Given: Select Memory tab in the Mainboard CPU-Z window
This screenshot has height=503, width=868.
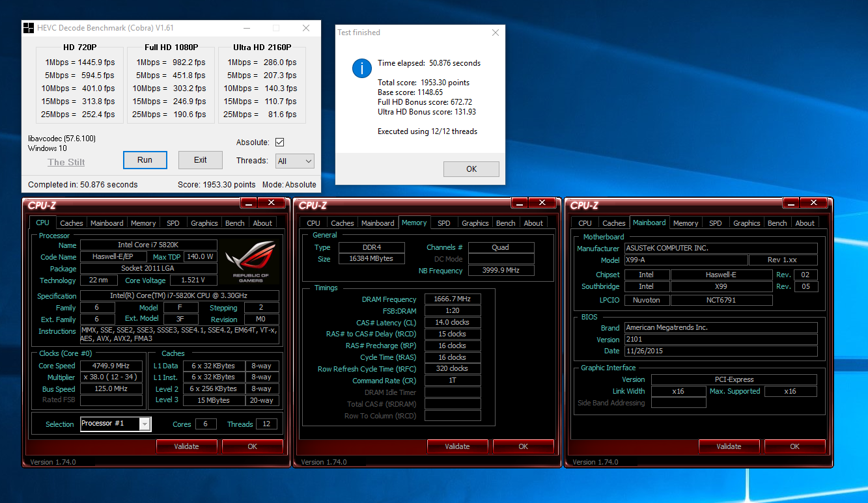Looking at the screenshot, I should 686,223.
